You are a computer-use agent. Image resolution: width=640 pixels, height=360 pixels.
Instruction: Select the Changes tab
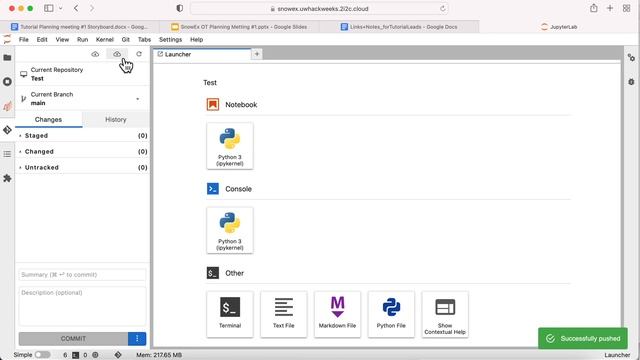[49, 120]
